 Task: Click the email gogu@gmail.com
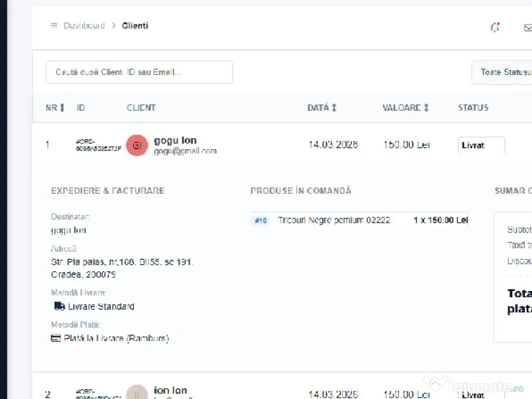point(185,151)
